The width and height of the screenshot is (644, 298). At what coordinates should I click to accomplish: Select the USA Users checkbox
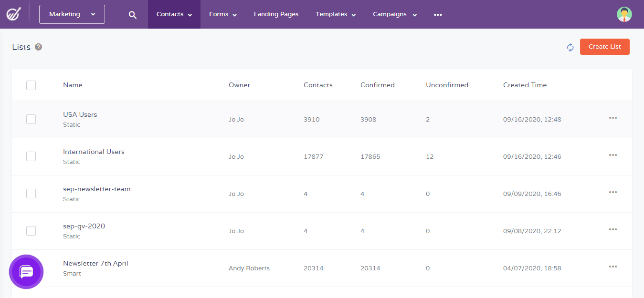[31, 119]
